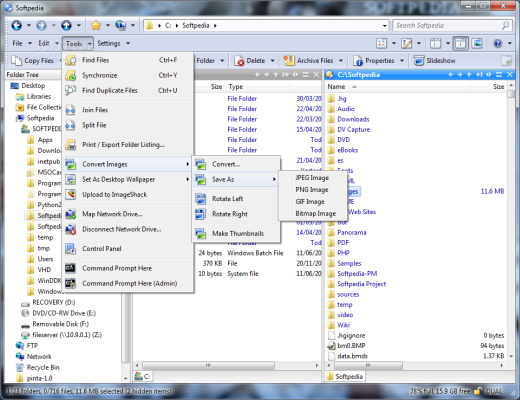Click the Back navigation arrow icon
This screenshot has width=520, height=400.
16,25
